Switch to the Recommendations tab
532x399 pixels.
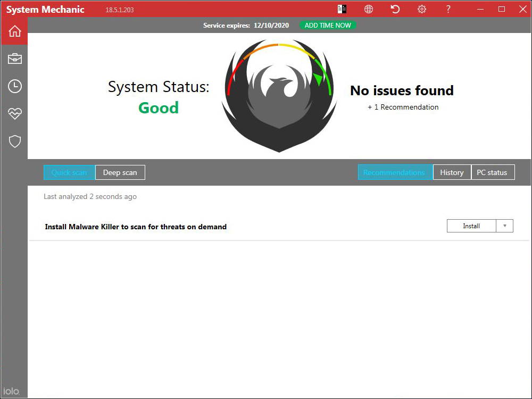click(395, 172)
